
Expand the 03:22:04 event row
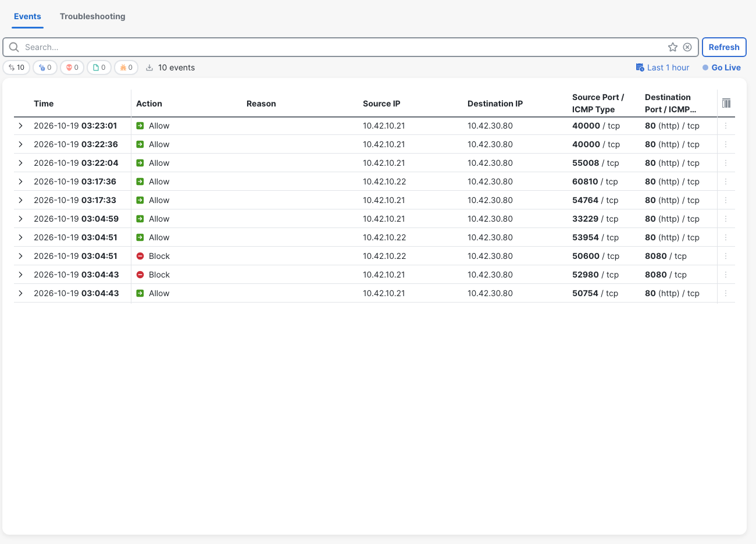pyautogui.click(x=20, y=163)
